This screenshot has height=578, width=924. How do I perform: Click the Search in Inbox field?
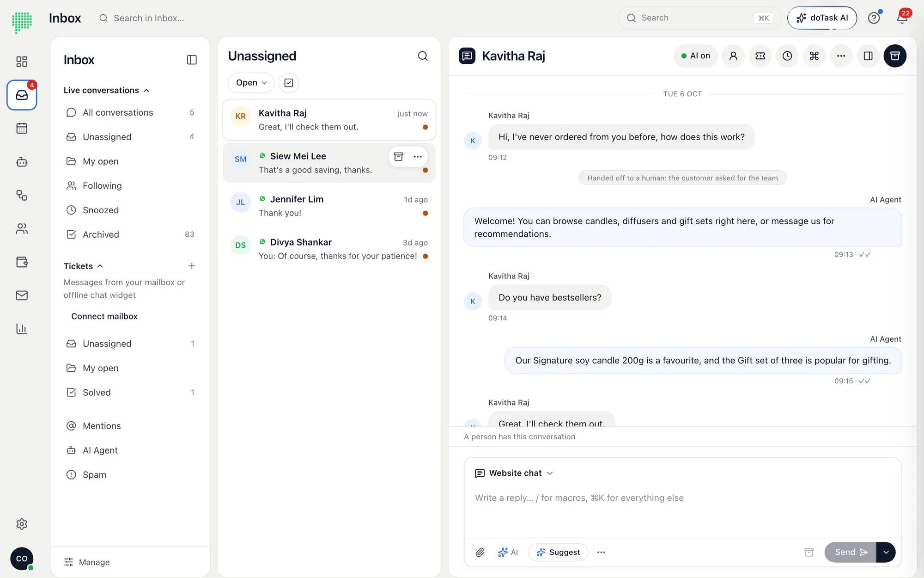click(x=149, y=18)
